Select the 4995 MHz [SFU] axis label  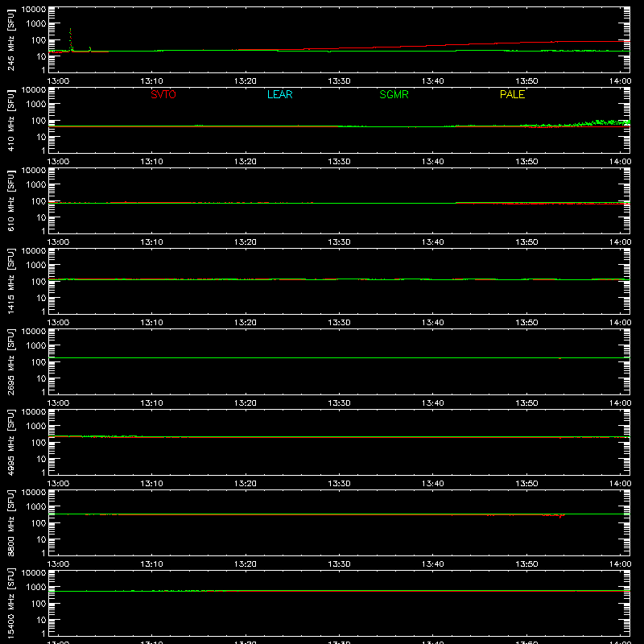click(10, 442)
